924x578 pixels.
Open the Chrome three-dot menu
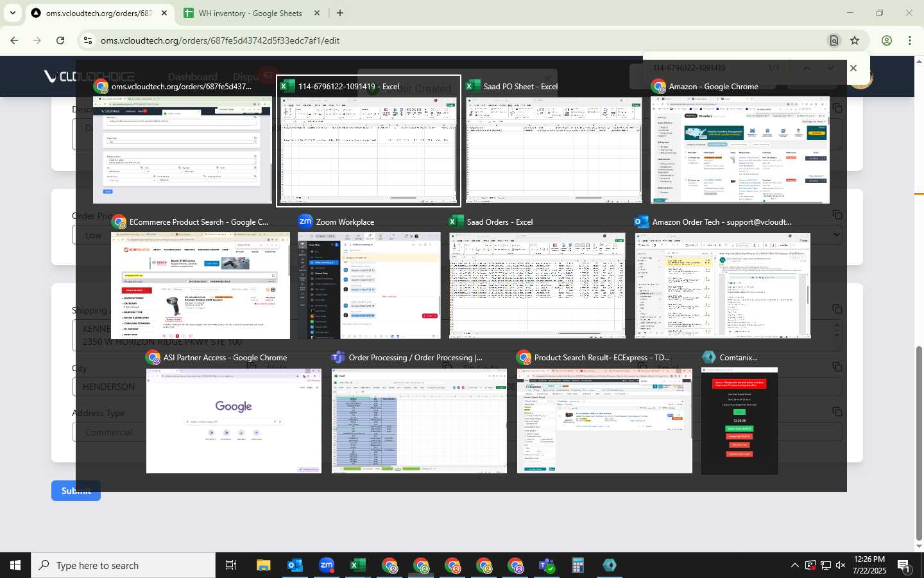click(910, 40)
